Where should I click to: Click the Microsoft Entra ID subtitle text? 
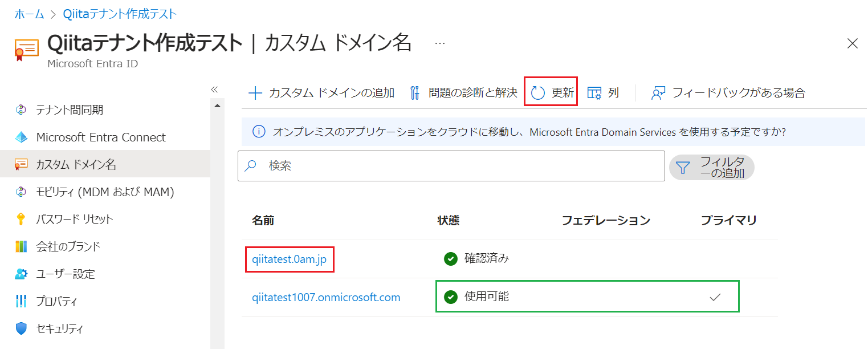tap(92, 64)
